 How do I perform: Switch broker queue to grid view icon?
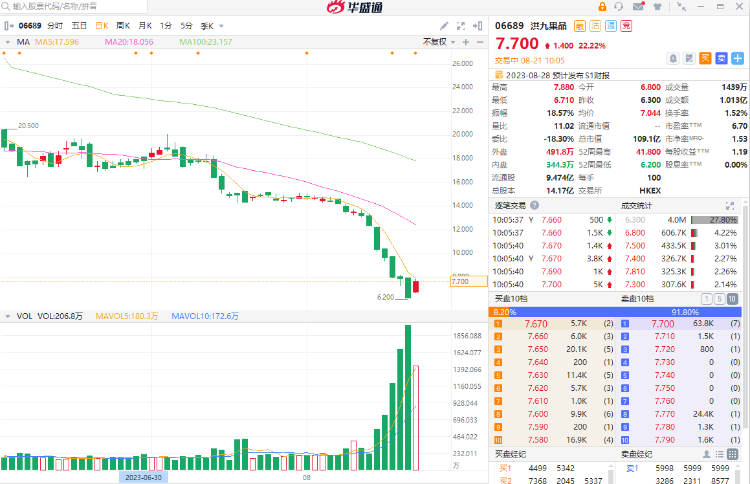[732, 454]
